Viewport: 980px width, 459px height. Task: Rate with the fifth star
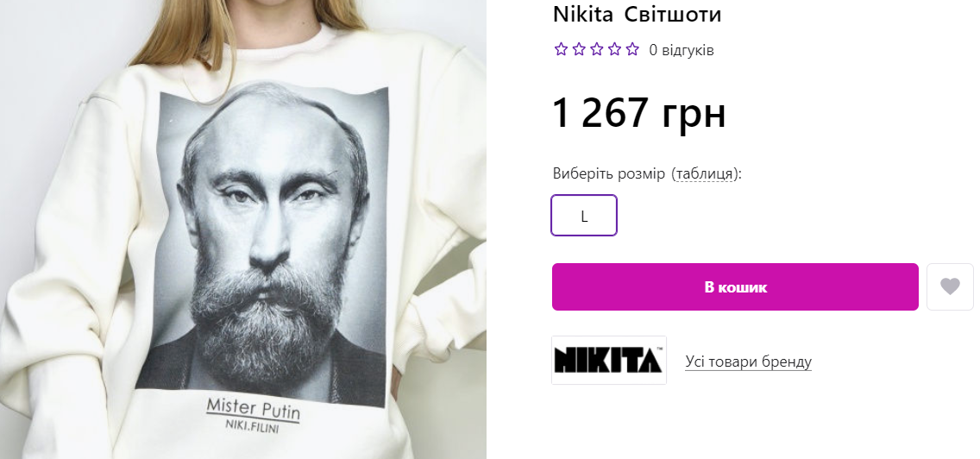click(632, 49)
